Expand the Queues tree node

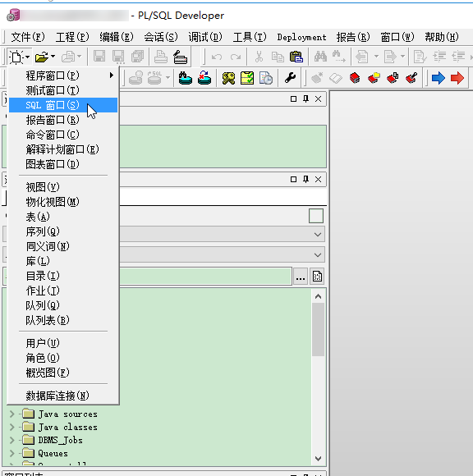[x=11, y=453]
